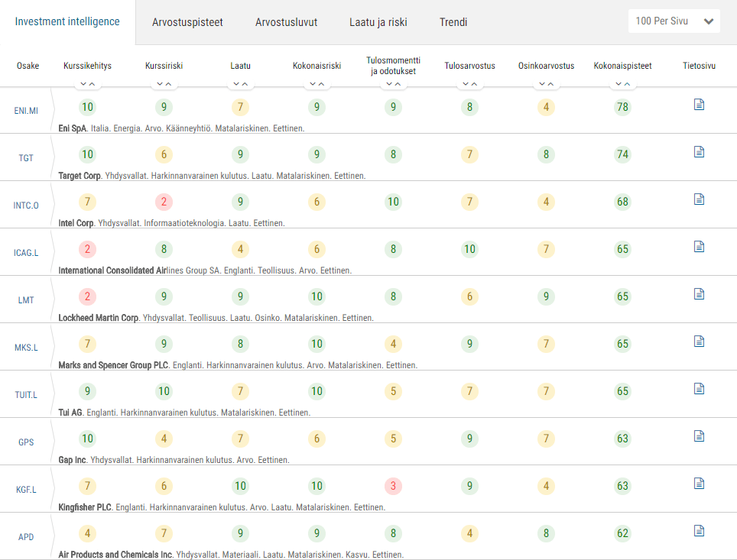This screenshot has width=737, height=560.
Task: Click the down sort arrow under Kokonaispisteet
Action: coord(618,83)
